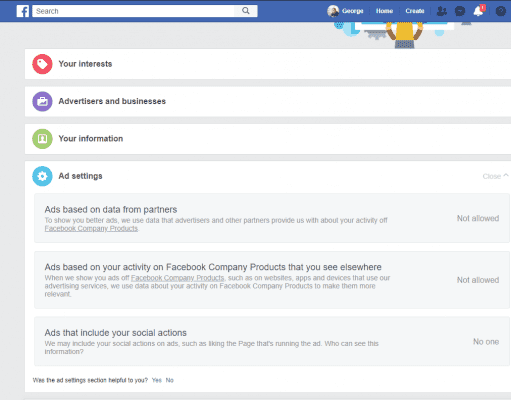Click the Facebook logo icon
The height and width of the screenshot is (400, 511).
23,11
